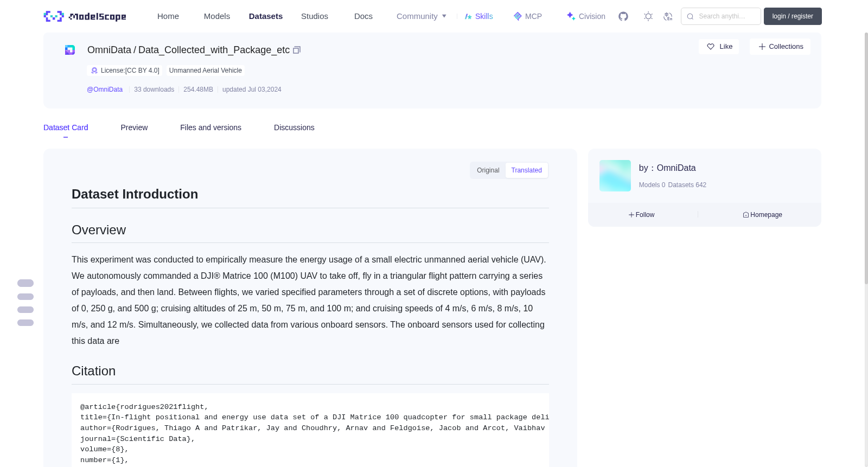Open the Discussions tab

[x=294, y=127]
